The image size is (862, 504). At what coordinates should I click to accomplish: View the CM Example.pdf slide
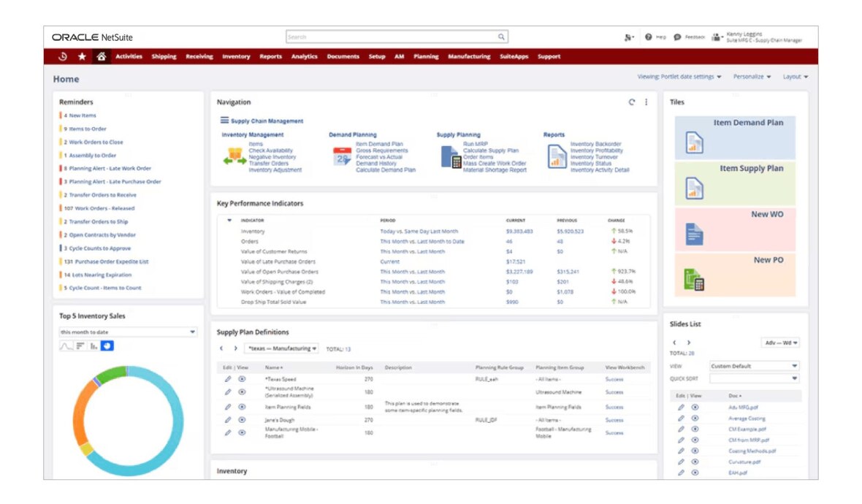(695, 429)
